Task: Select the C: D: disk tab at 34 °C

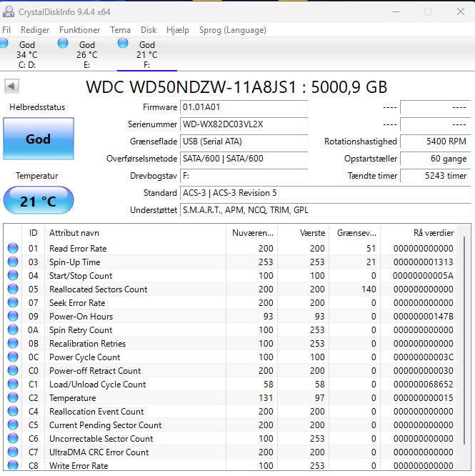Action: pos(27,54)
